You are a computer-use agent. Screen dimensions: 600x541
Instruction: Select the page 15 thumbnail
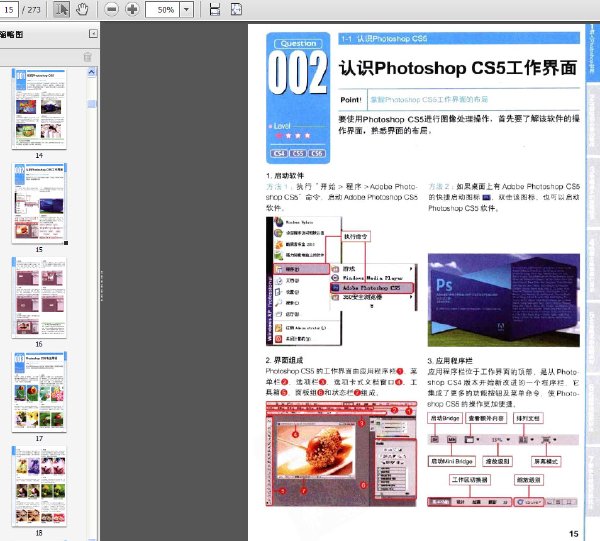pyautogui.click(x=39, y=204)
